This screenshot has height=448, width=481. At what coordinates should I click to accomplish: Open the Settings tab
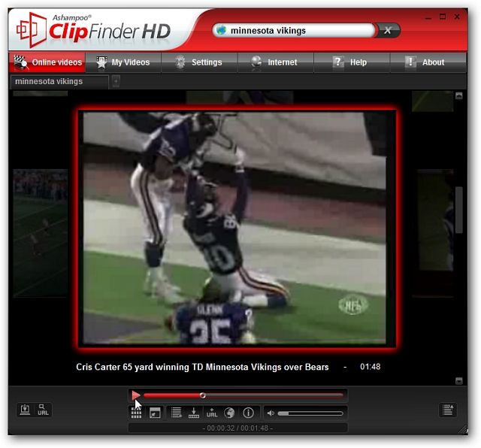coord(199,62)
